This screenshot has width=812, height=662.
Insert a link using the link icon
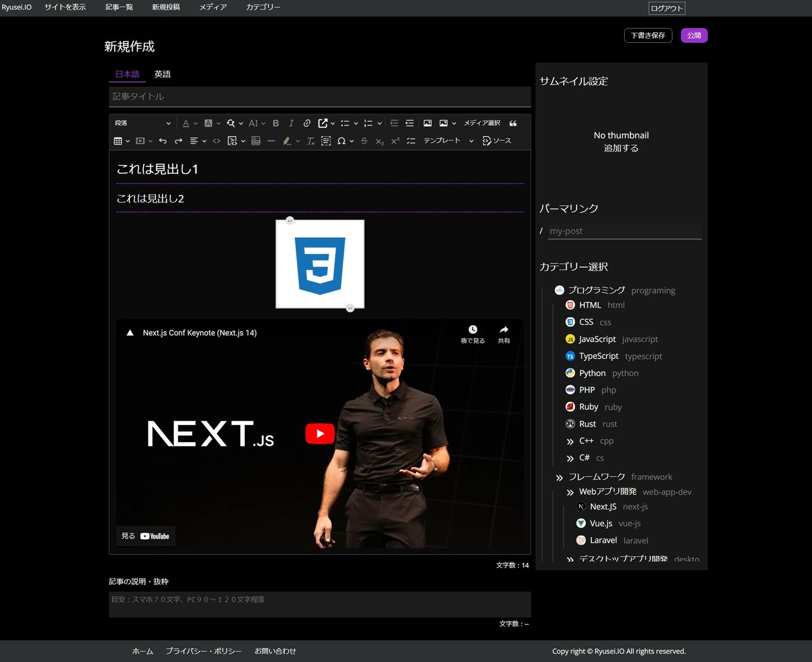coord(307,123)
